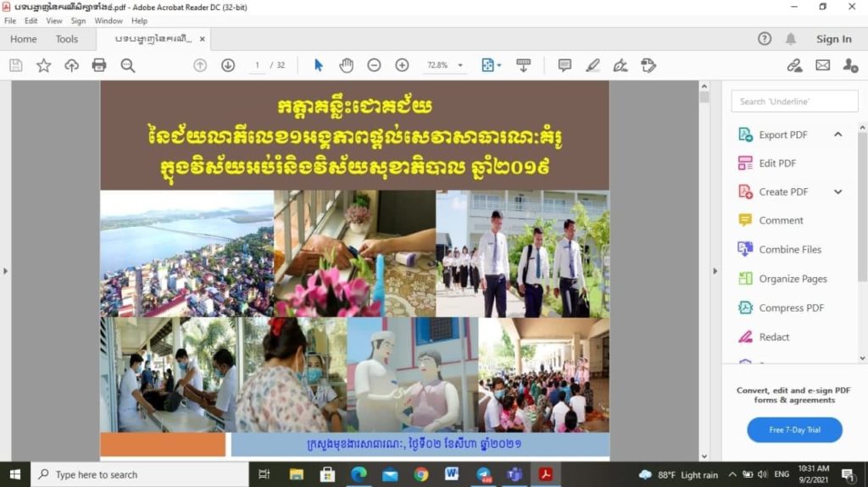Image resolution: width=868 pixels, height=487 pixels.
Task: Open Microsoft Teams from taskbar
Action: 515,474
